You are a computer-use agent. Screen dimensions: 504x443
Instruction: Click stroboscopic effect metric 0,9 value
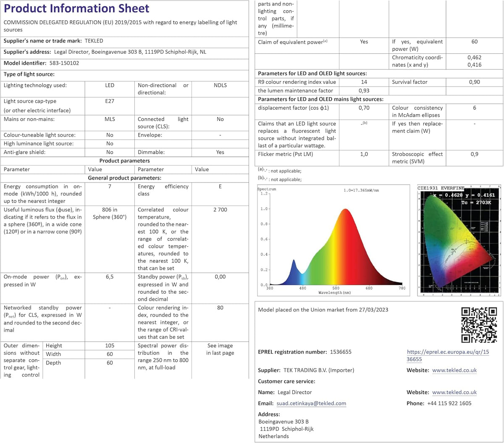[475, 154]
